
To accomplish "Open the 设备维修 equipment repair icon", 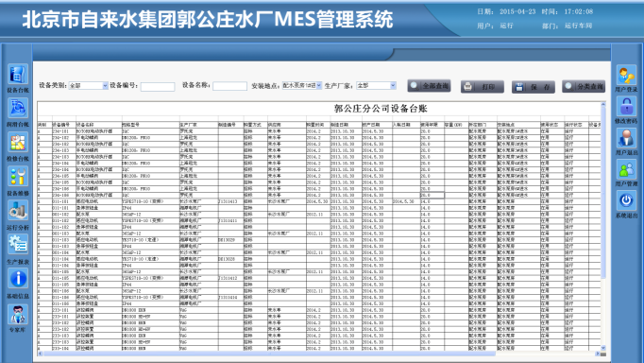I will [18, 178].
